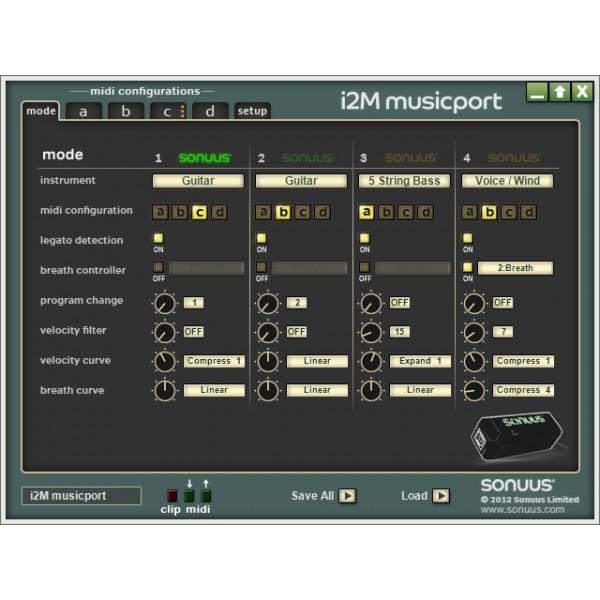
Task: Open mode 2 instrument dropdown showing Guitar
Action: coord(301,181)
